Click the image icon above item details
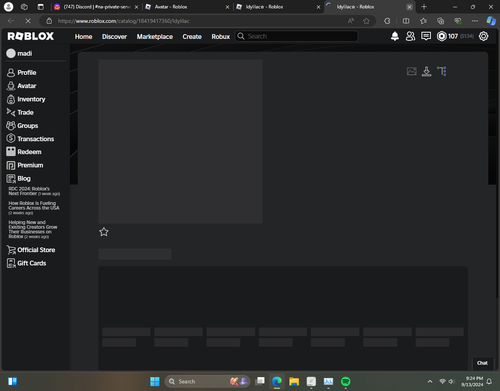Image resolution: width=500 pixels, height=391 pixels. 412,71
